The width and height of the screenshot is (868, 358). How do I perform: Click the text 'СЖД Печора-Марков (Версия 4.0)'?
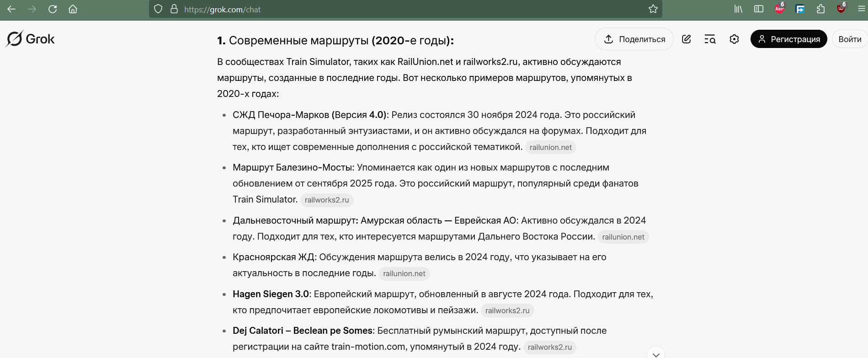309,115
